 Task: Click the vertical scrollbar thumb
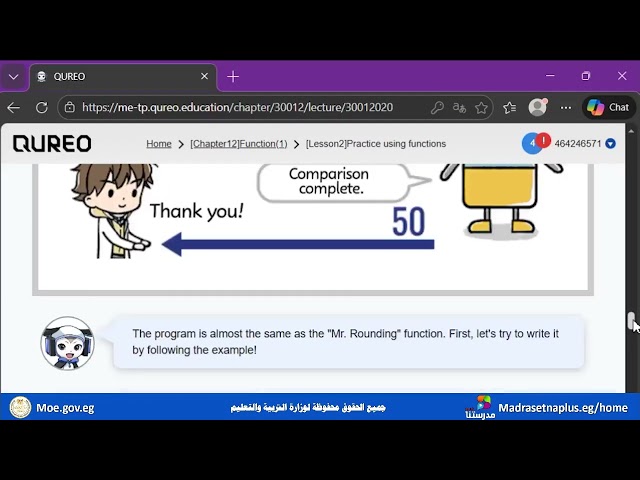(x=631, y=320)
